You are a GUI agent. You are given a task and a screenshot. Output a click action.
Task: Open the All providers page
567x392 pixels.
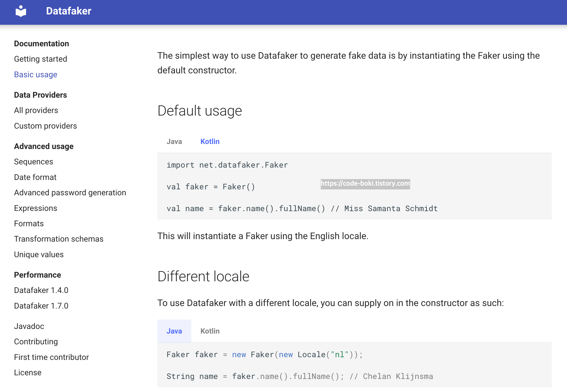[x=36, y=110]
